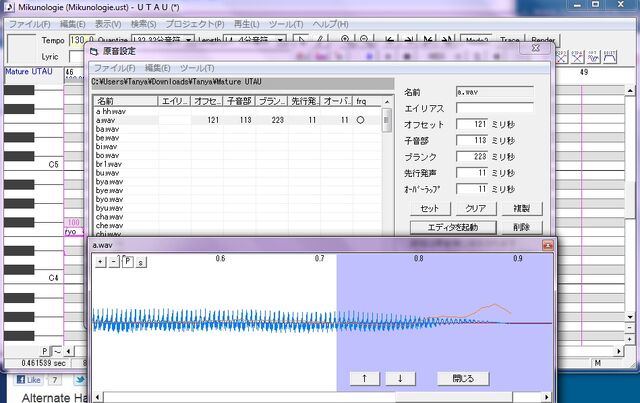Image resolution: width=640 pixels, height=403 pixels.
Task: Click the Mature UTAU voicebank label
Action: pyautogui.click(x=29, y=71)
